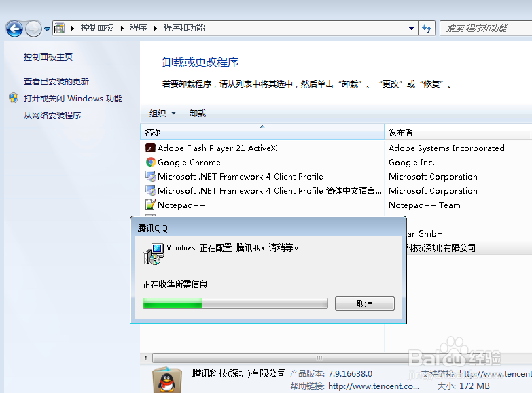Click the 产品版本 7.9.16638.0 value
The width and height of the screenshot is (532, 393).
[x=350, y=374]
